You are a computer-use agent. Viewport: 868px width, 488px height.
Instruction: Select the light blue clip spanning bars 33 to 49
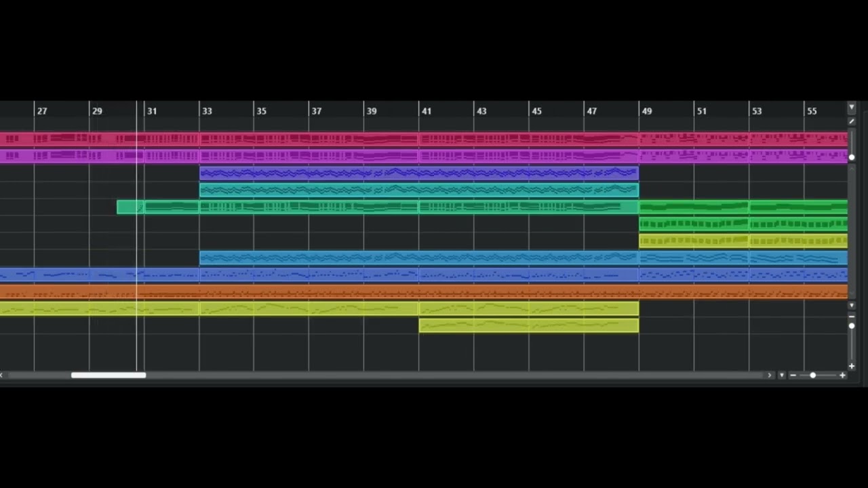(419, 258)
